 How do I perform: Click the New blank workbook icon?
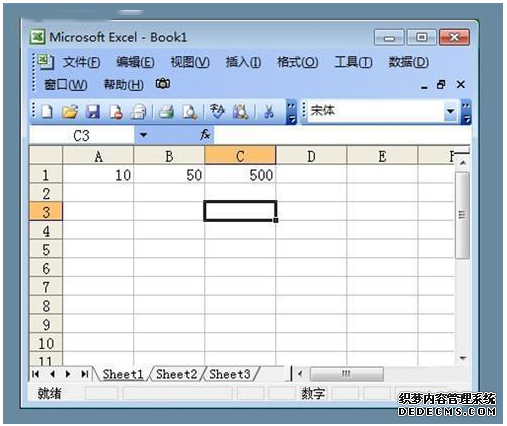coord(47,112)
